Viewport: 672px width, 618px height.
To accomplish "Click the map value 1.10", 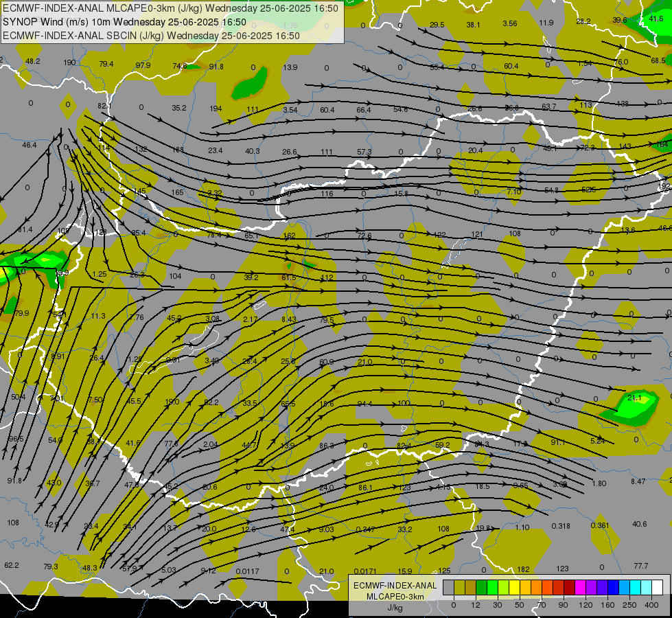I will tap(522, 527).
